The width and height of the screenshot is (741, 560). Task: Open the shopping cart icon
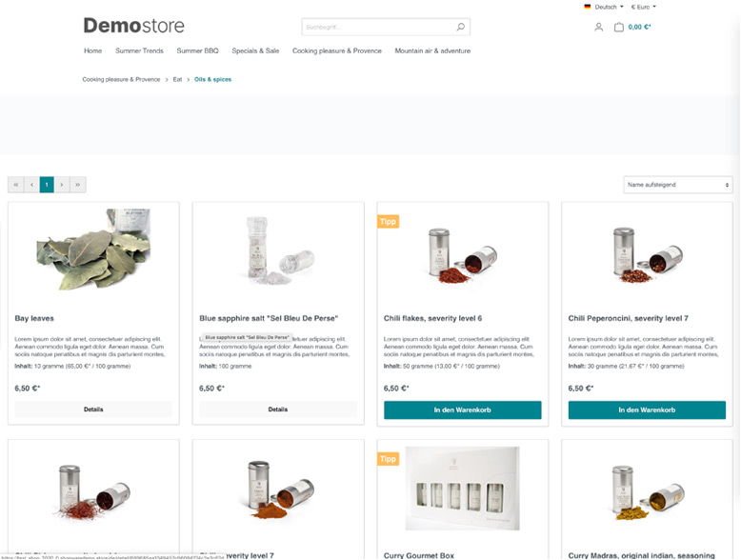(618, 28)
